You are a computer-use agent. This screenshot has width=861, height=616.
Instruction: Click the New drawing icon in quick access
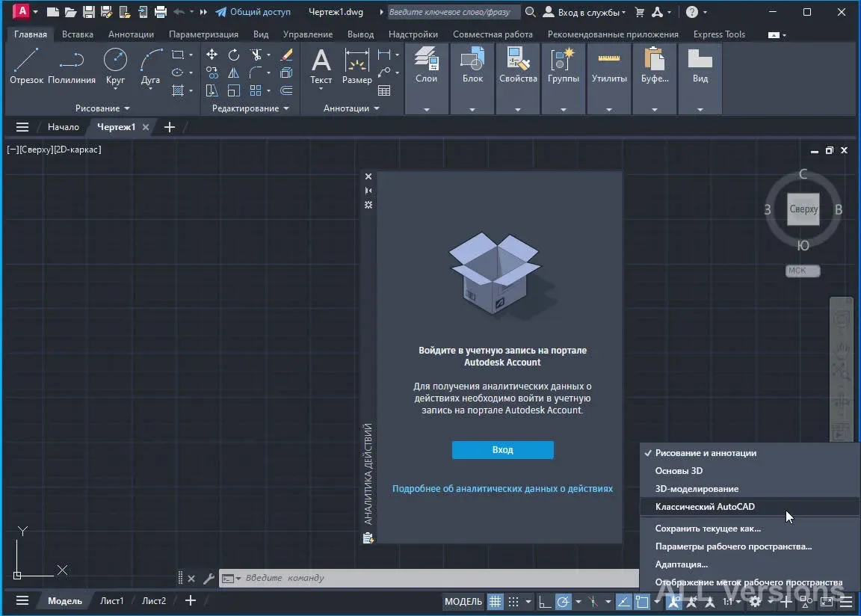pyautogui.click(x=53, y=11)
